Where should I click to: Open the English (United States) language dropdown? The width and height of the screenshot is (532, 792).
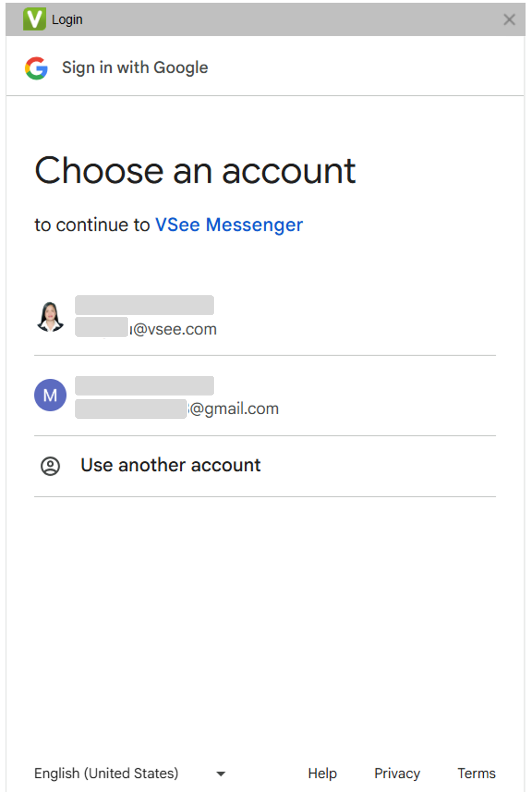click(106, 773)
